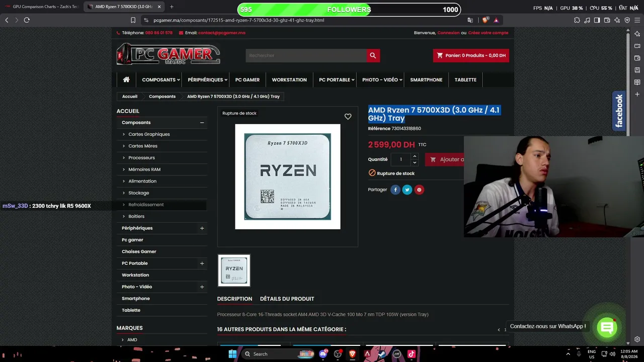Viewport: 644px width, 362px height.
Task: Open a new browser tab
Action: (x=172, y=7)
